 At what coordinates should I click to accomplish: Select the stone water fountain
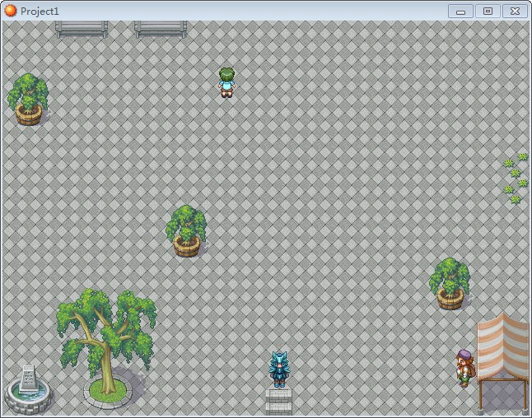(x=28, y=390)
